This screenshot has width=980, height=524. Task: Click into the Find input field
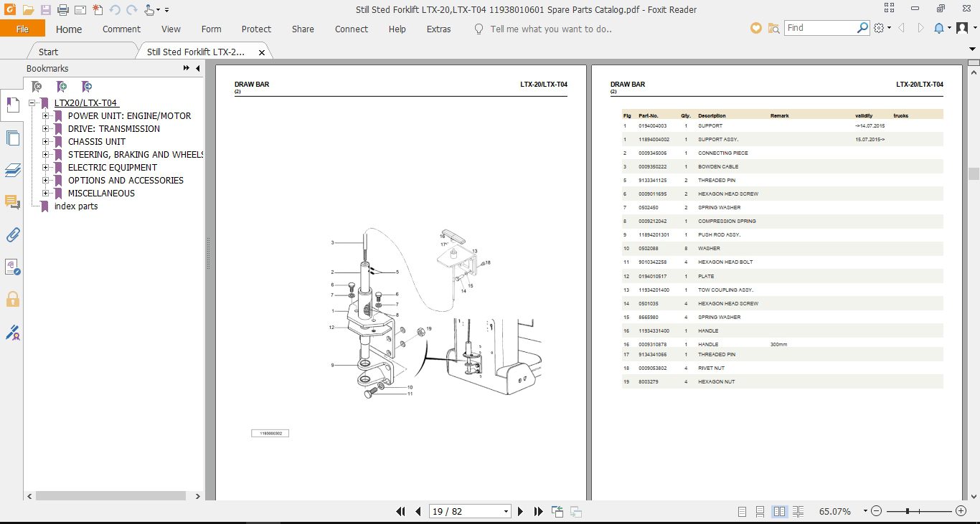pos(820,28)
